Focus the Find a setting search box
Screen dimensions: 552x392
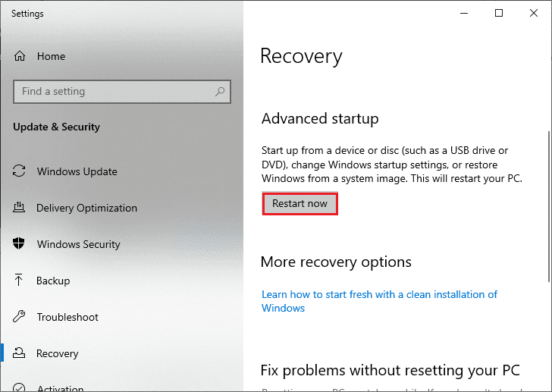coord(114,92)
